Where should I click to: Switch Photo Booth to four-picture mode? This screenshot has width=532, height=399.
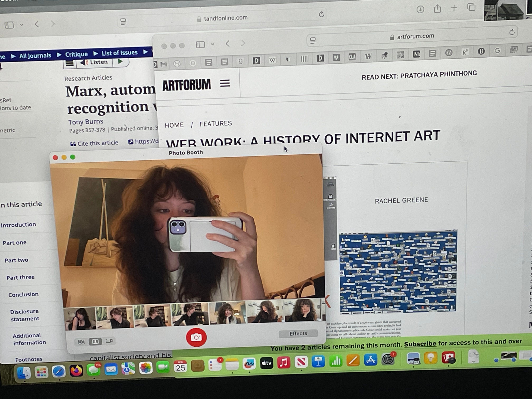(x=81, y=342)
